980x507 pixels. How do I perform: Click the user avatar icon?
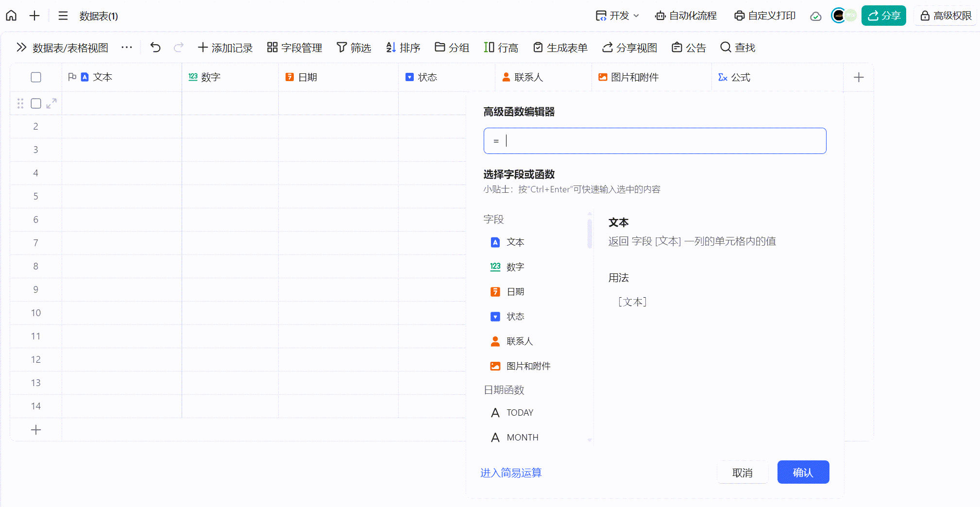point(839,16)
